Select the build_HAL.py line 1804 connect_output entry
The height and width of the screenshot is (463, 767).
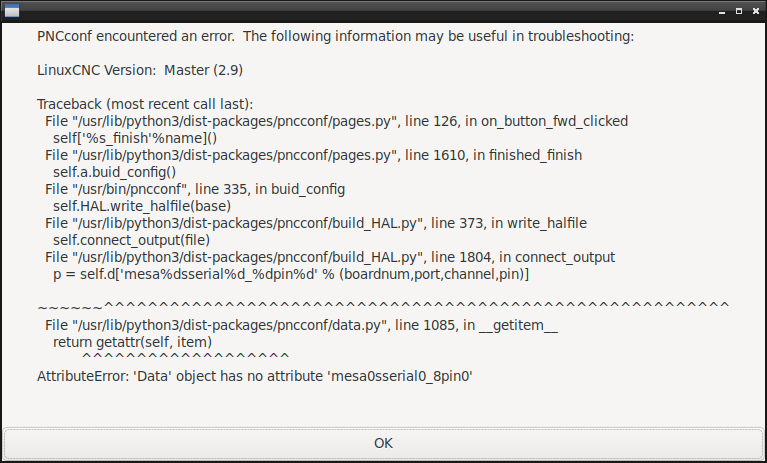click(x=330, y=257)
